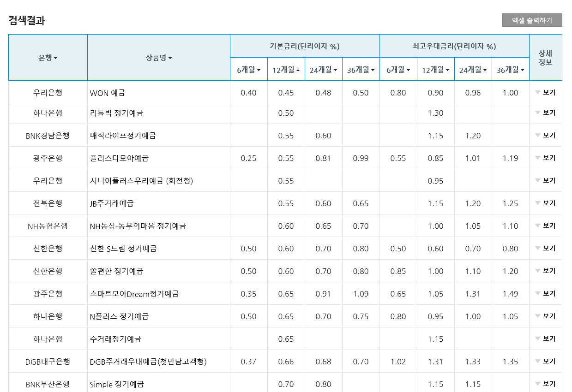Sort 기본금리 by 12개월 column
The height and width of the screenshot is (392, 572).
click(286, 70)
